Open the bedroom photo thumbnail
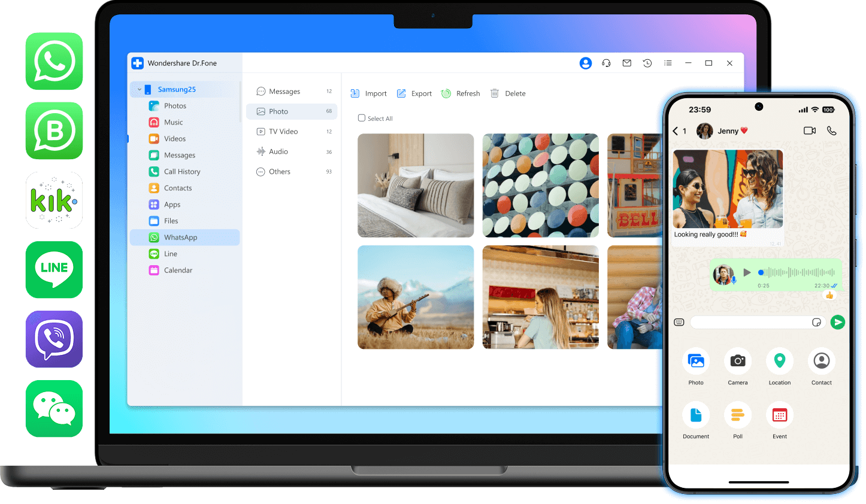The height and width of the screenshot is (504, 866). 415,186
